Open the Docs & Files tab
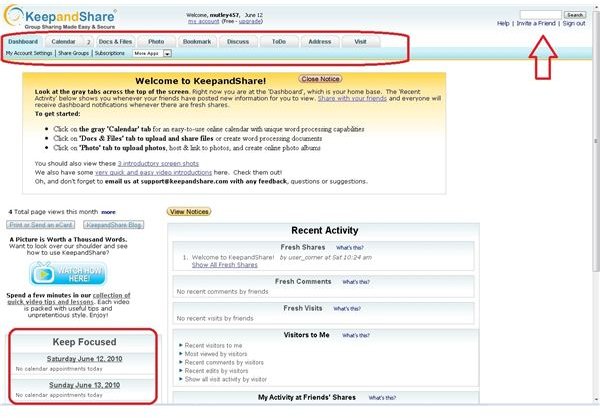 tap(115, 41)
